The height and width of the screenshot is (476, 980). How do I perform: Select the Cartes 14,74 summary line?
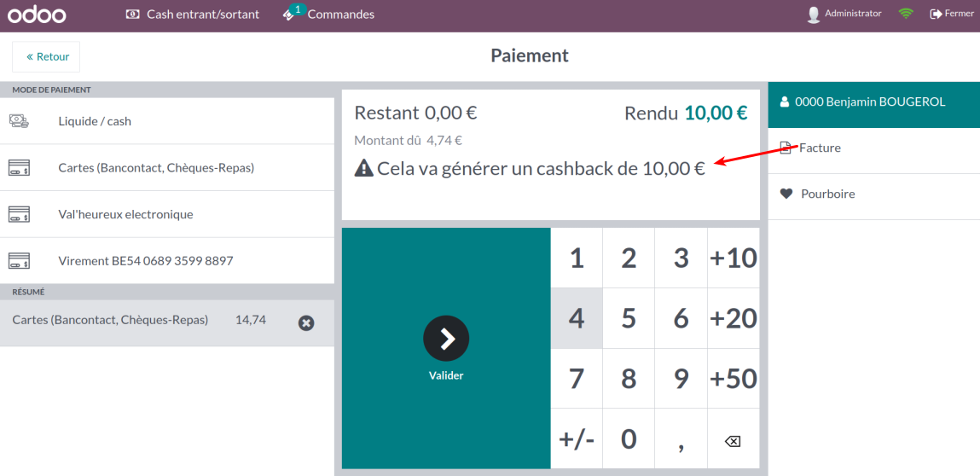coord(167,322)
